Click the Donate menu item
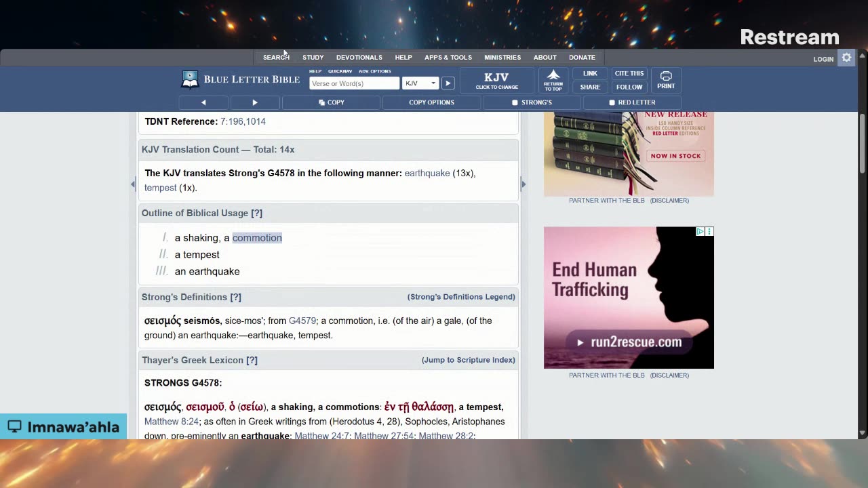This screenshot has height=488, width=868. [582, 58]
